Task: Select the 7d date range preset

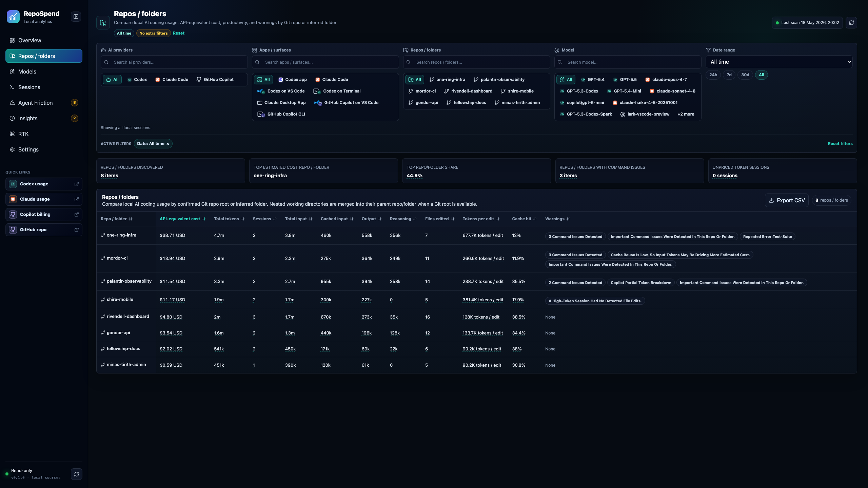Action: [729, 75]
